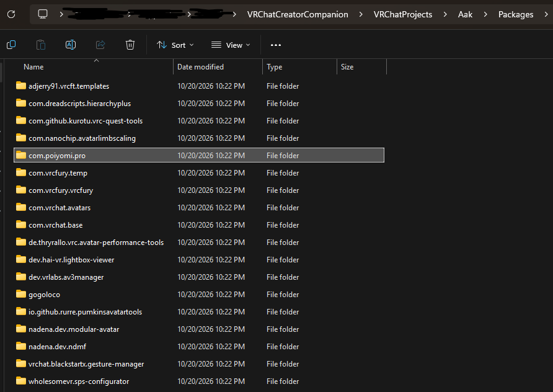Click the com.vrchat.base file name

coord(56,225)
